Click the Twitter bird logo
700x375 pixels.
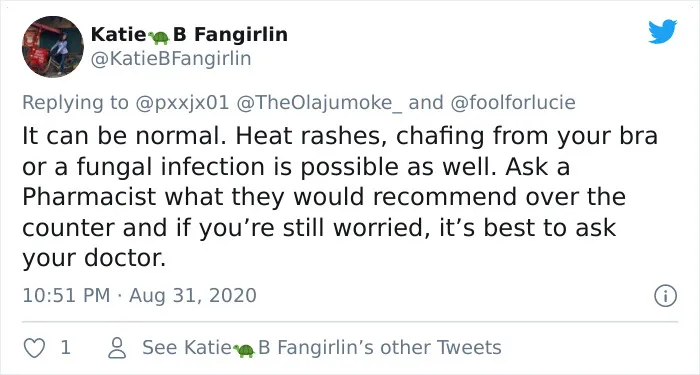click(662, 31)
